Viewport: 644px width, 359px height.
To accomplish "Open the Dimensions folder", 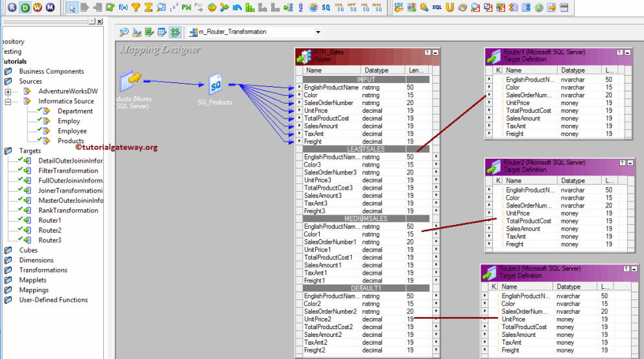I will [x=36, y=260].
